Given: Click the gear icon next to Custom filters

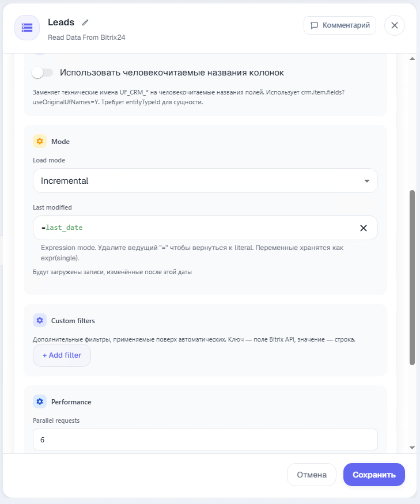Looking at the screenshot, I should pyautogui.click(x=40, y=320).
